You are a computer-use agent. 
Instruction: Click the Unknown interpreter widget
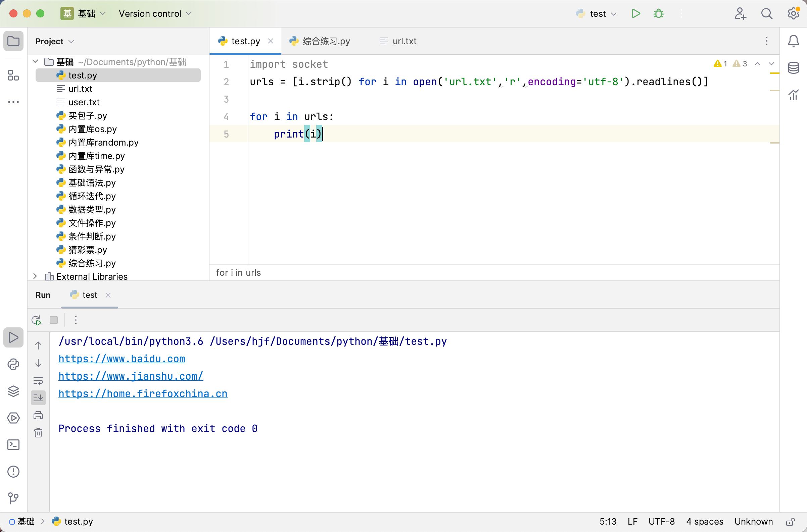click(x=753, y=522)
